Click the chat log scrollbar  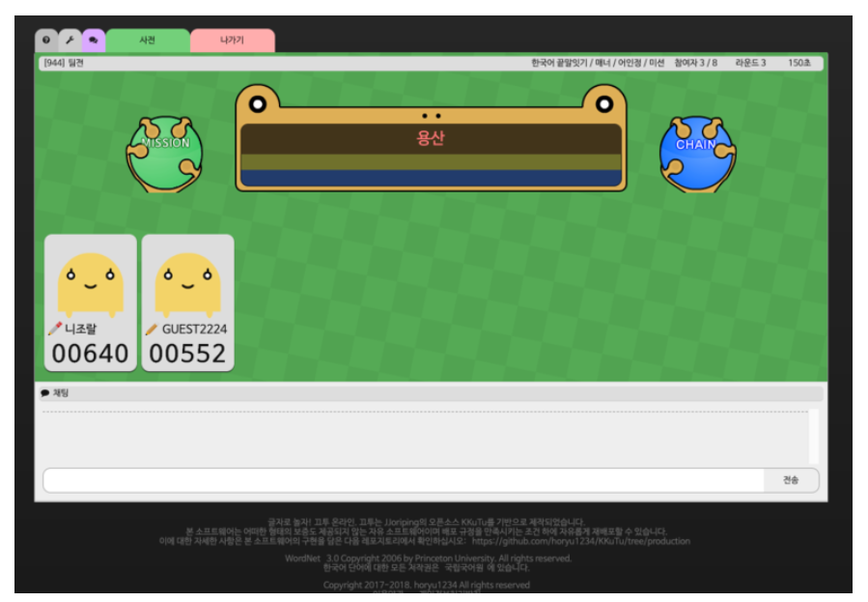(x=813, y=437)
